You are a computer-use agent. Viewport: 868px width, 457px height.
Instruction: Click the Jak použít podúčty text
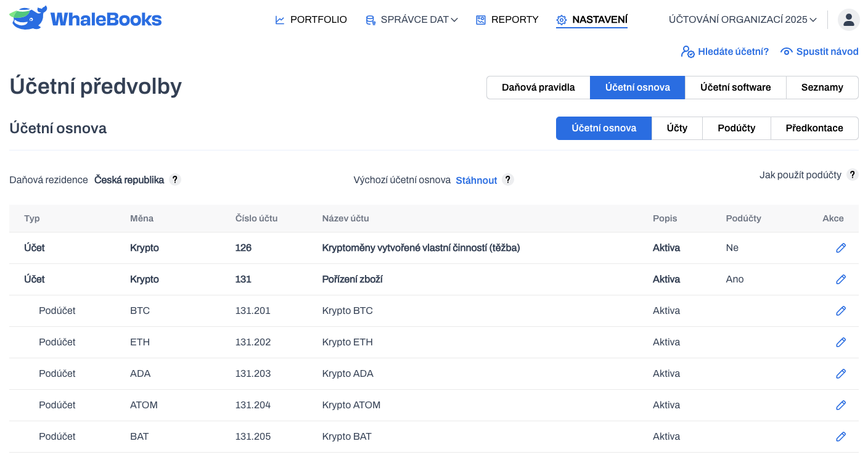point(800,175)
